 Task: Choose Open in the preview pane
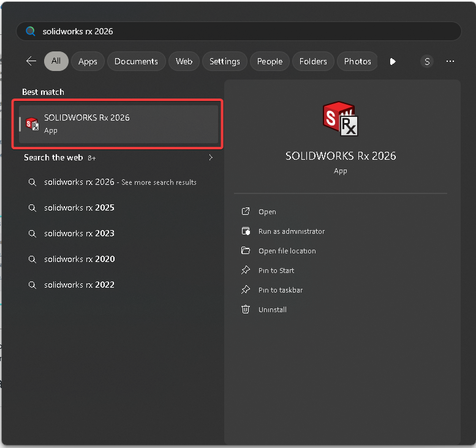(267, 212)
